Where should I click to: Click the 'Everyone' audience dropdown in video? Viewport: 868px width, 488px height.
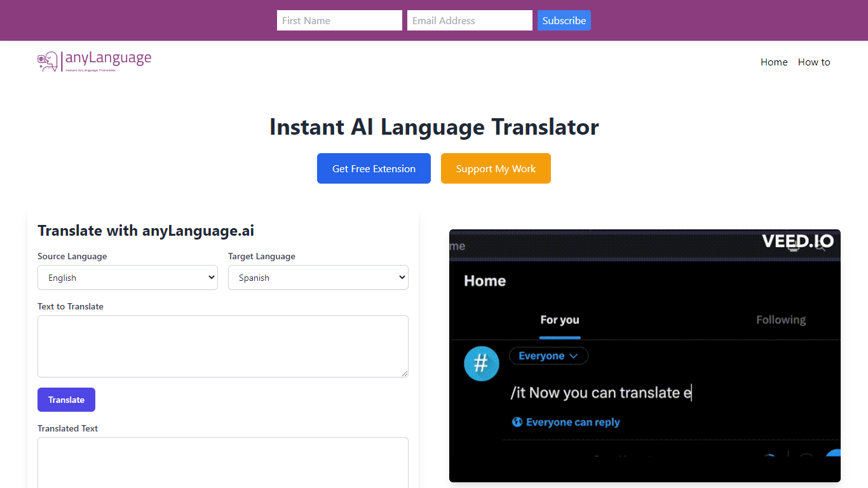tap(549, 356)
